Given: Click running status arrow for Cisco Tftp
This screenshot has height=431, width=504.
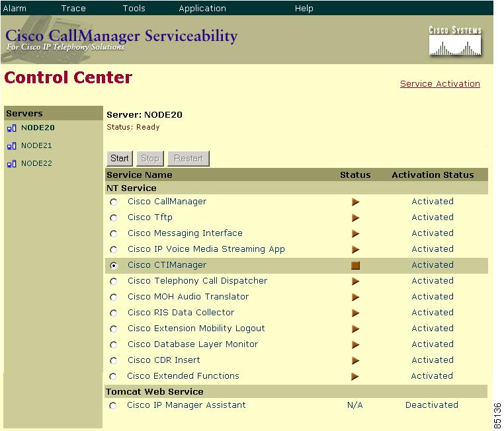Looking at the screenshot, I should coord(355,217).
